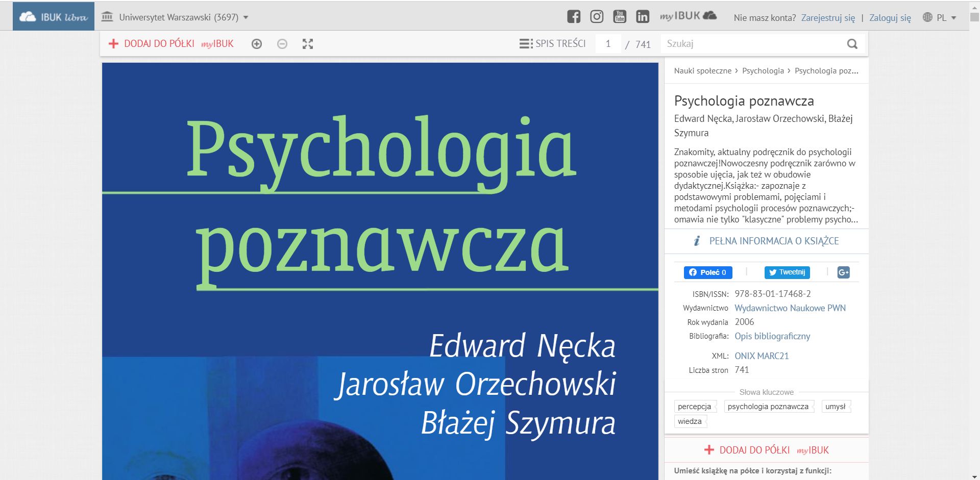Click the 'Nie masz konta?' text
This screenshot has width=980, height=480.
point(765,18)
